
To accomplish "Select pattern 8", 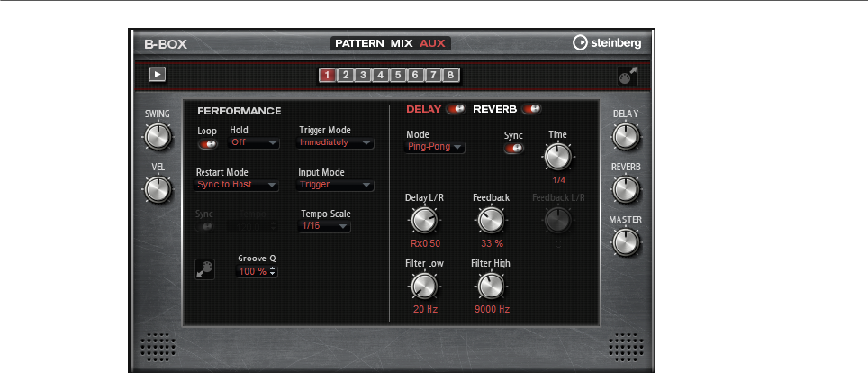I will 450,76.
